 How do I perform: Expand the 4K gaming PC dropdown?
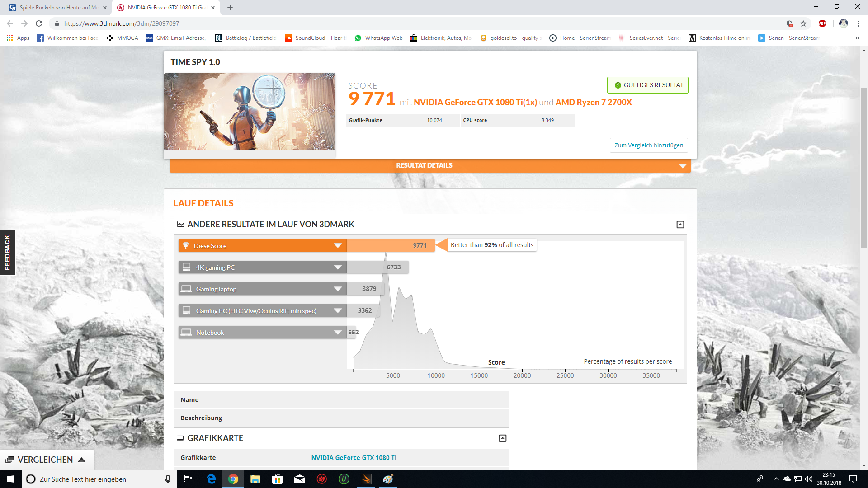coord(337,267)
